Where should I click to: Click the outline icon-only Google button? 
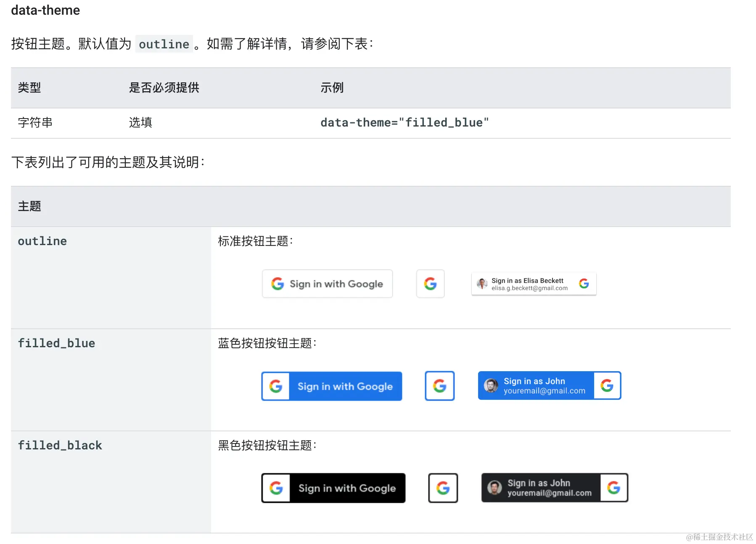click(430, 284)
